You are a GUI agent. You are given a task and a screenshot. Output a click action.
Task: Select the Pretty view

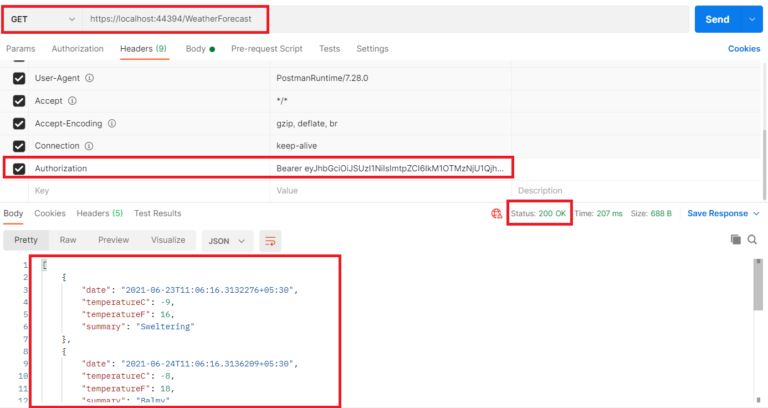coord(26,240)
